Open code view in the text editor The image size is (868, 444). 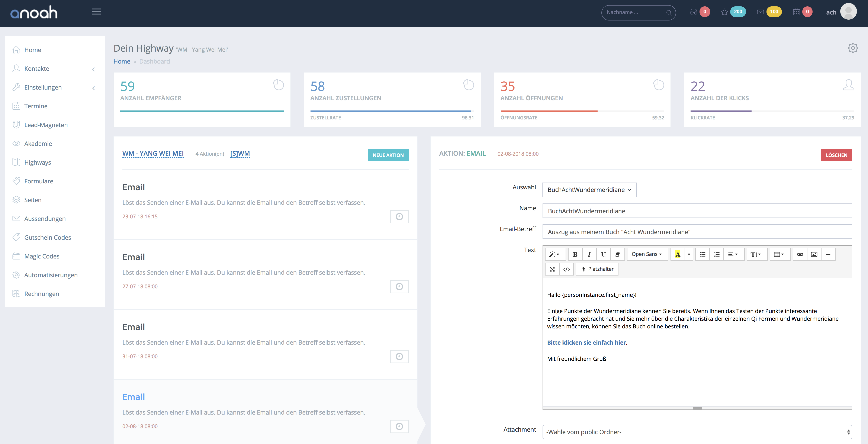(566, 269)
